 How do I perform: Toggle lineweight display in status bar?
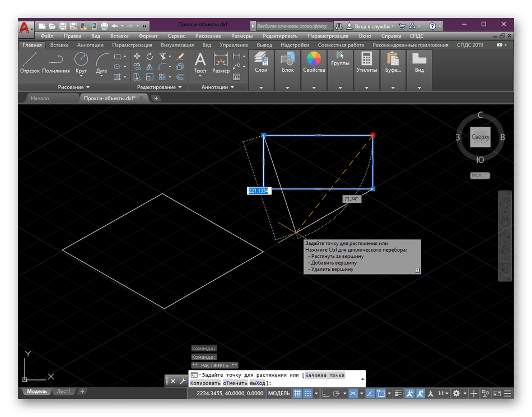pyautogui.click(x=398, y=393)
